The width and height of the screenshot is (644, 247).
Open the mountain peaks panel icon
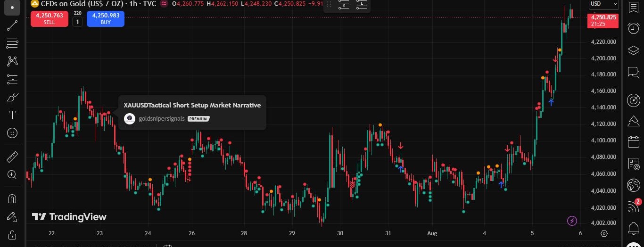point(634,121)
